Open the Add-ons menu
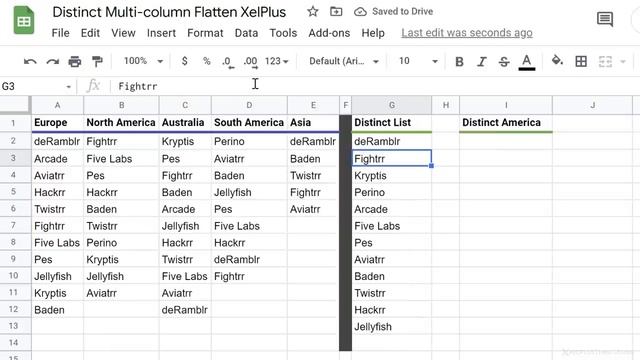Viewport: 640px width, 360px height. click(329, 33)
